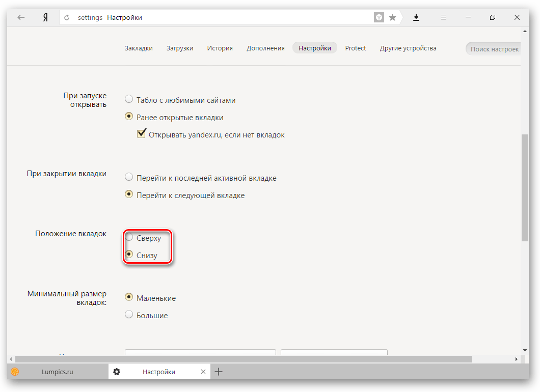
Task: Go to the История section
Action: tap(220, 48)
